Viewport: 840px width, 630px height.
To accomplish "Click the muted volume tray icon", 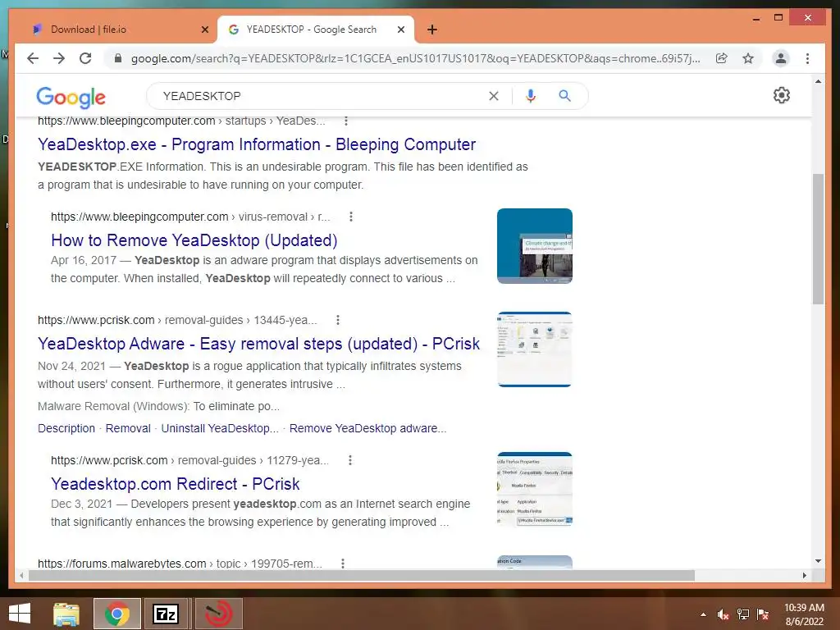I will [724, 614].
